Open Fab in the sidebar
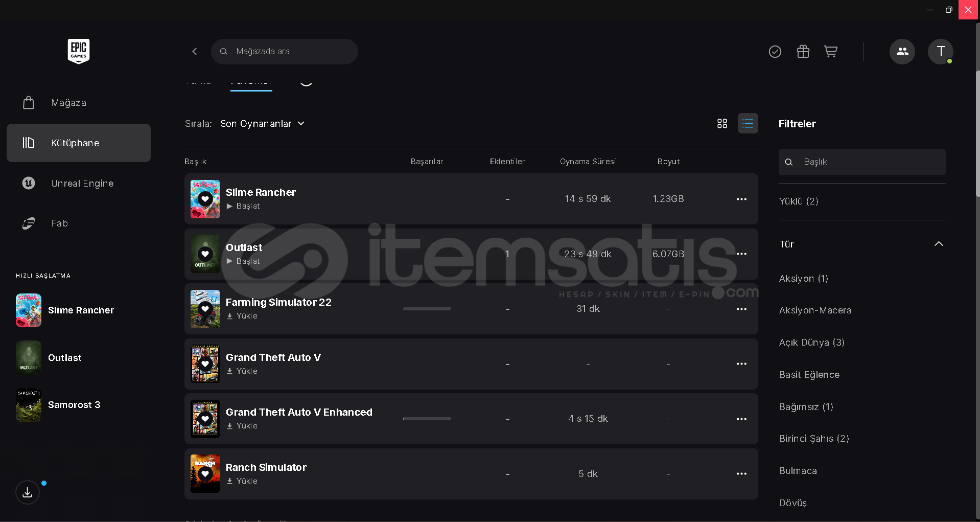The image size is (980, 522). pos(79,223)
